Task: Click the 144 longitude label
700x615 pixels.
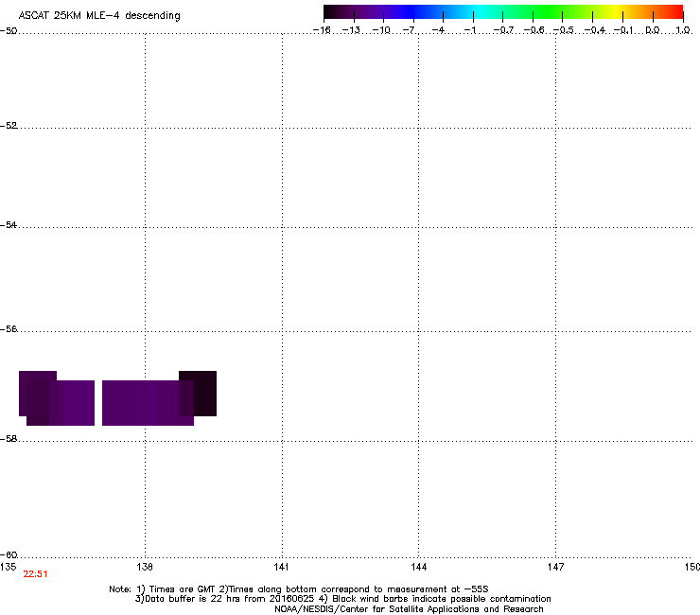Action: (x=418, y=567)
